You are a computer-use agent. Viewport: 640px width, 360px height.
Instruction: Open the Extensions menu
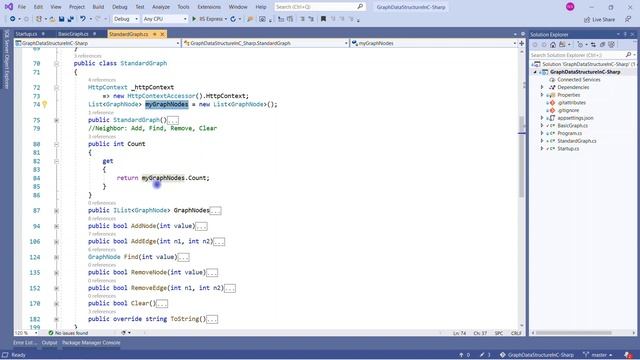(209, 7)
